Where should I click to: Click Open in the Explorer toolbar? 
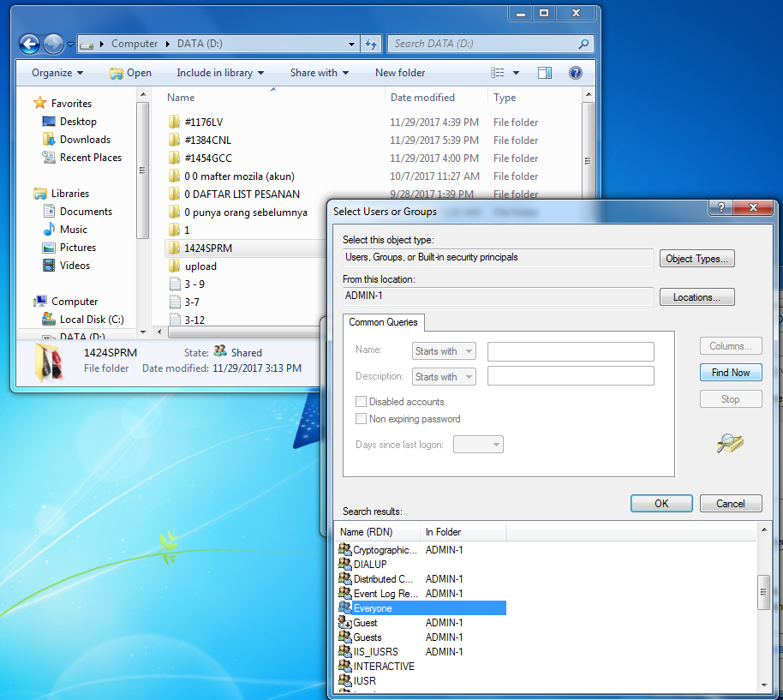click(130, 73)
